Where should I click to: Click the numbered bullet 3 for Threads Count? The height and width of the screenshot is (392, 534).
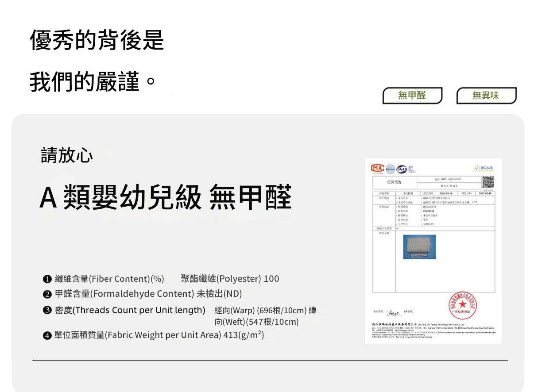pos(47,310)
